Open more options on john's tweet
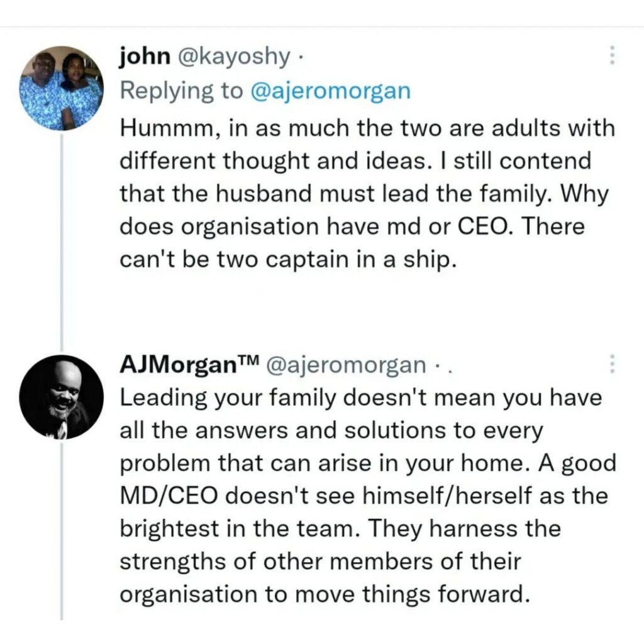 pyautogui.click(x=612, y=57)
